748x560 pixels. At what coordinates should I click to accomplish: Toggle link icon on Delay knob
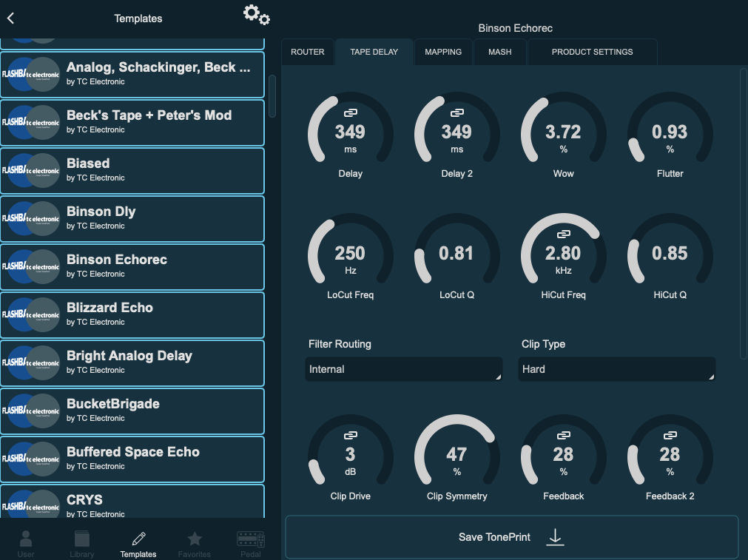tap(351, 112)
